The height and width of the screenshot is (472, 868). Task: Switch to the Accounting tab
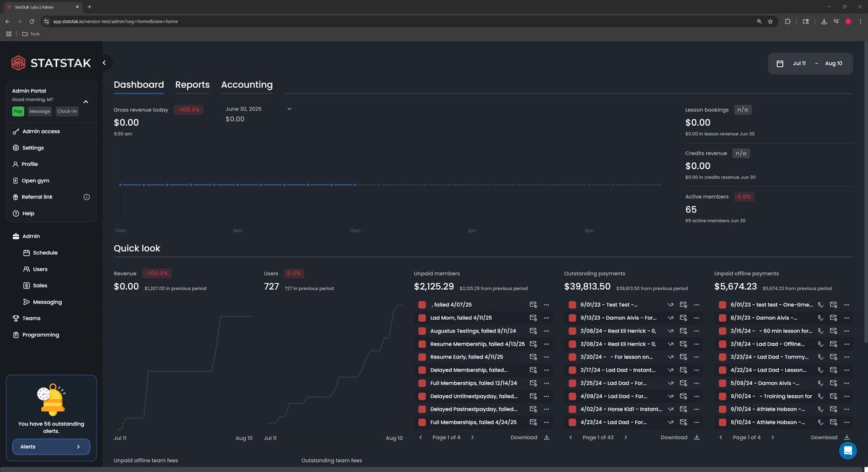pos(247,85)
